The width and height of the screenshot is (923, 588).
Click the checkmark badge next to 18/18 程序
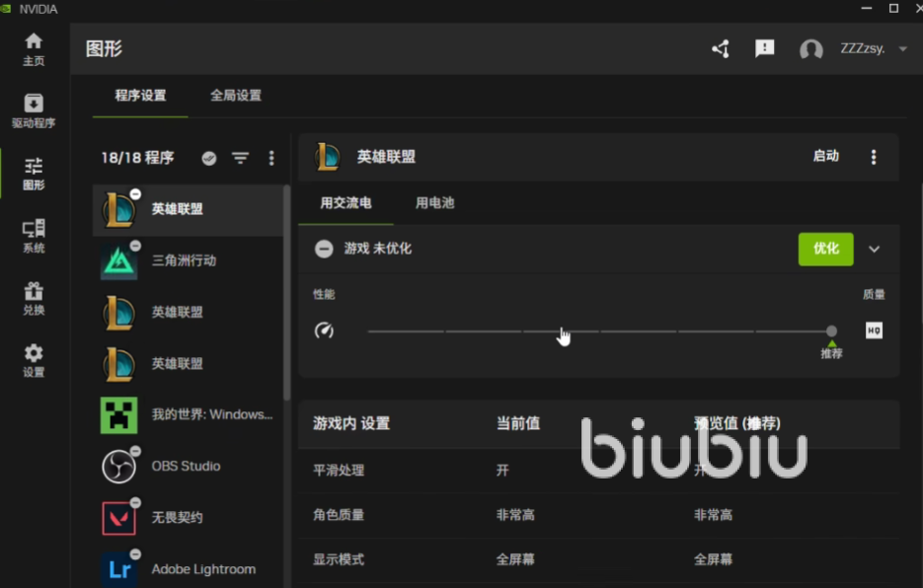click(209, 158)
